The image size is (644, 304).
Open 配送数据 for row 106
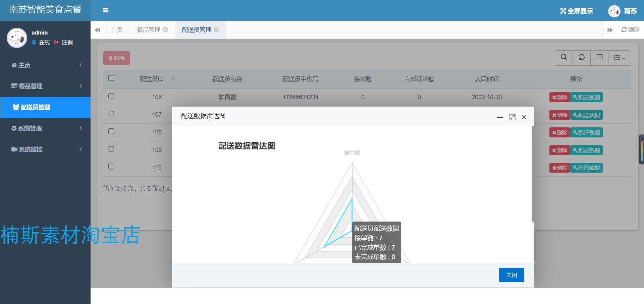coord(586,97)
